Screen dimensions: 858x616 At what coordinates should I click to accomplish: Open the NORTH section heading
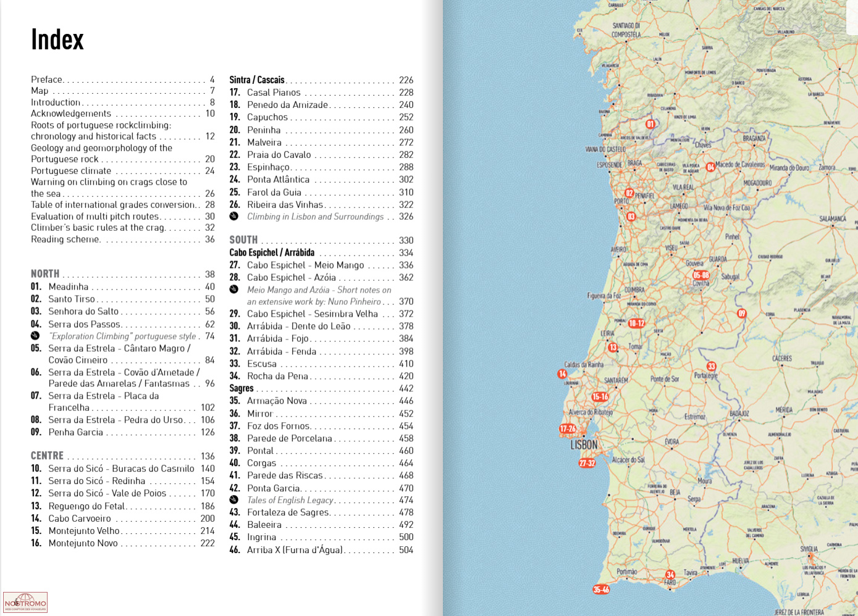45,274
